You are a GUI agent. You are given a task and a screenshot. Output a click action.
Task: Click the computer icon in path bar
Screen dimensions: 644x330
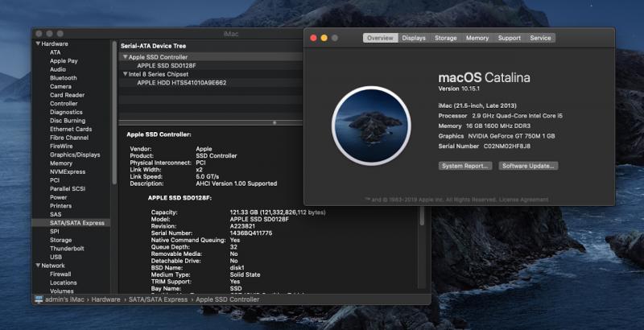pos(39,299)
